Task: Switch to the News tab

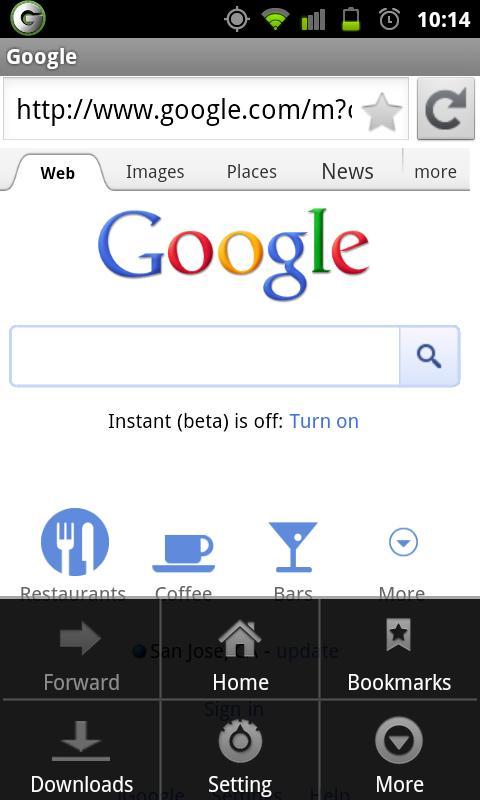Action: point(347,171)
